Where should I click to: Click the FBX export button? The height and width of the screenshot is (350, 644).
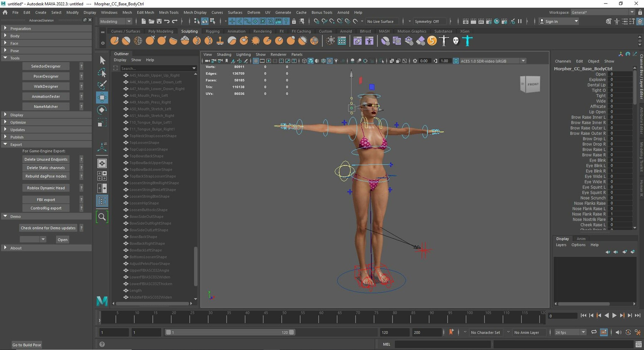tap(46, 200)
